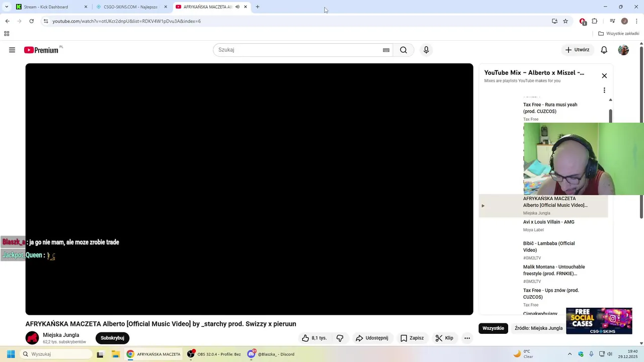Click the page vertical scrollbar thumb
This screenshot has width=644, height=362.
coord(641,133)
